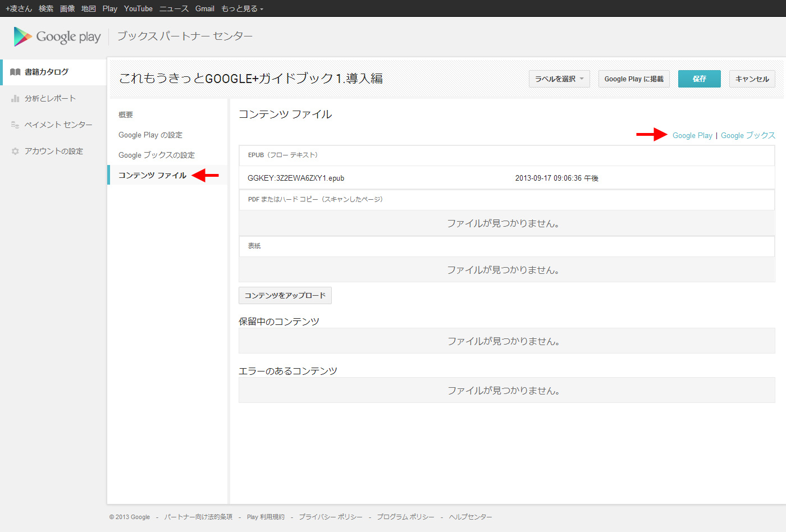Click the ブックス パートナー センター header title

185,36
